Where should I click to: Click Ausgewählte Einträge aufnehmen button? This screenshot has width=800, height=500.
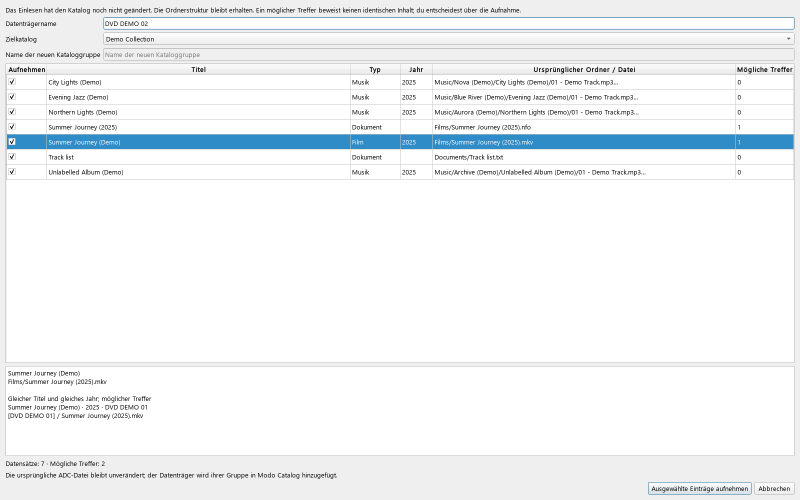699,488
